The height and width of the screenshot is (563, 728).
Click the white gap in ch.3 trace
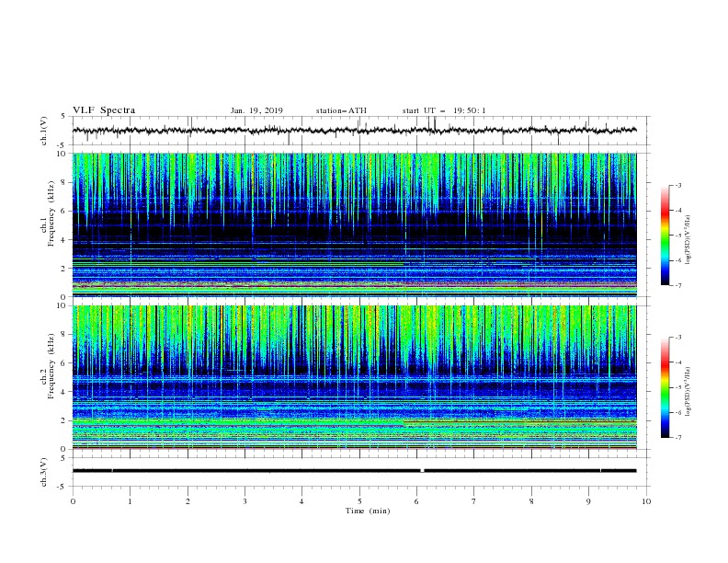click(x=422, y=471)
